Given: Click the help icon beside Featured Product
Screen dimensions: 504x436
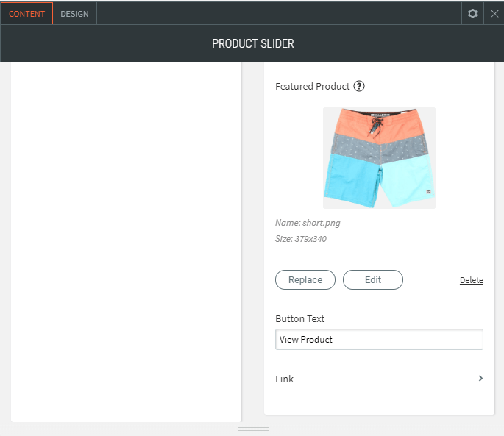Looking at the screenshot, I should [x=359, y=86].
